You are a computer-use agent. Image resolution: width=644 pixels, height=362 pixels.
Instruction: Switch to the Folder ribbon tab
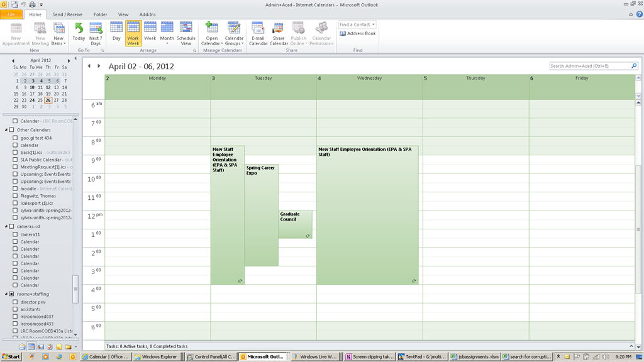(100, 14)
